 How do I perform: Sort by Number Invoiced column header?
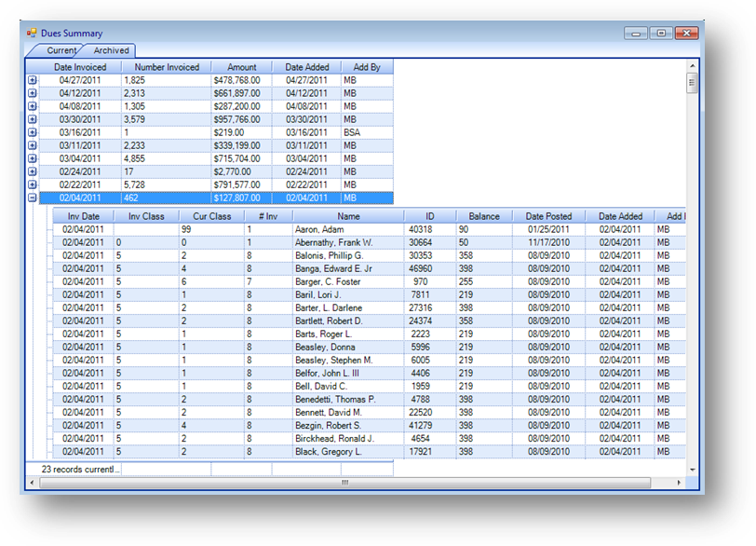(167, 67)
